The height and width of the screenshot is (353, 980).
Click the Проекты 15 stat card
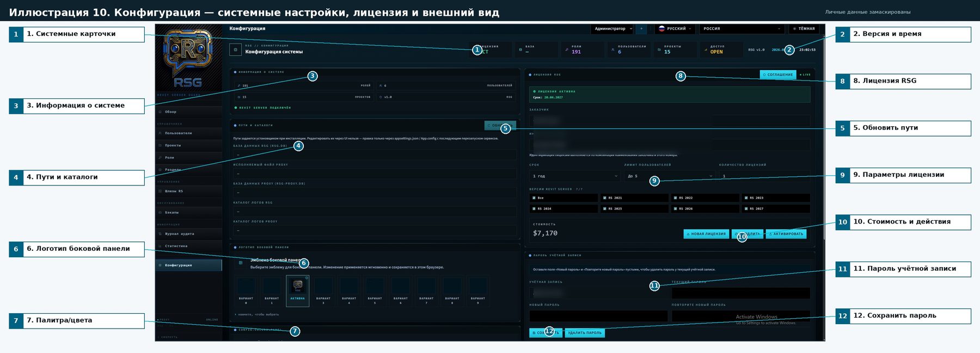[x=675, y=49]
